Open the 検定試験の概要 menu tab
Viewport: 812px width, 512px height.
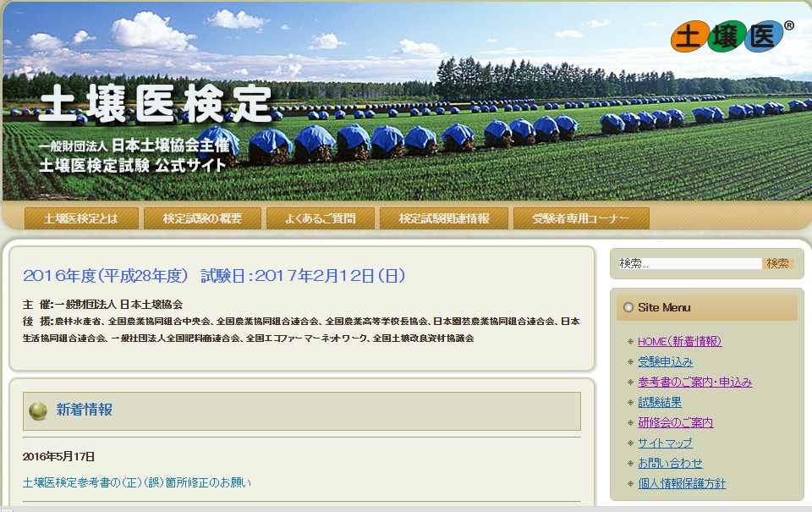(202, 218)
